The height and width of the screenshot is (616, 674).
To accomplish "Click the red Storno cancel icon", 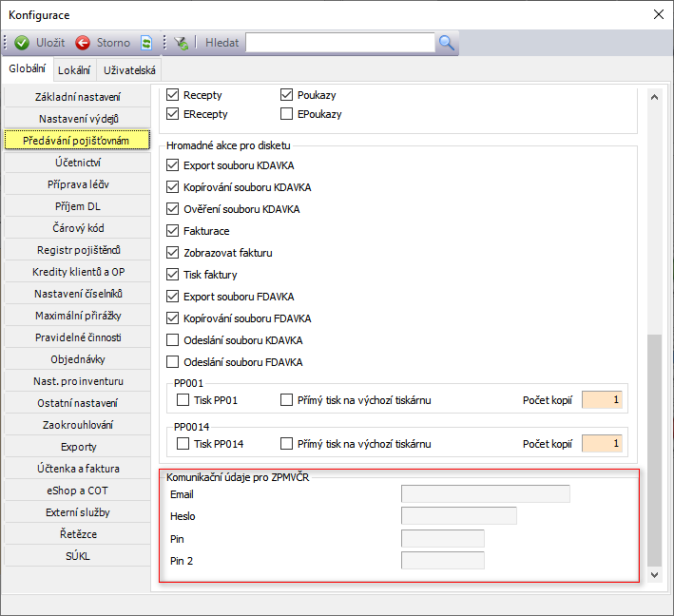I will [x=83, y=43].
